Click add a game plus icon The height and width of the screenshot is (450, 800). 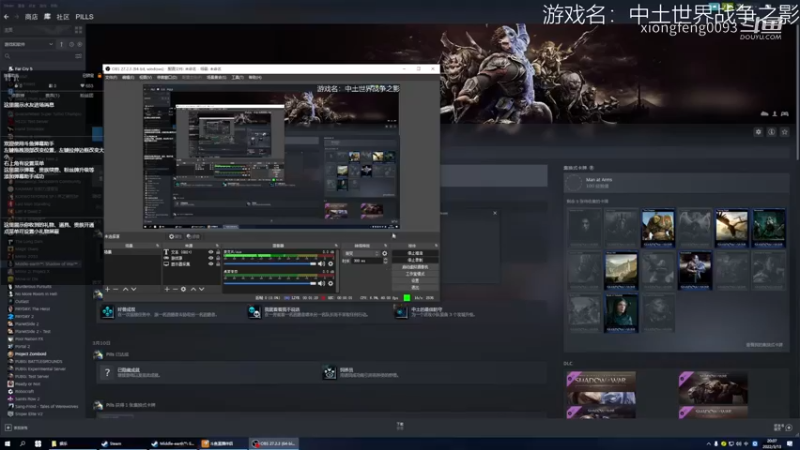click(8, 428)
